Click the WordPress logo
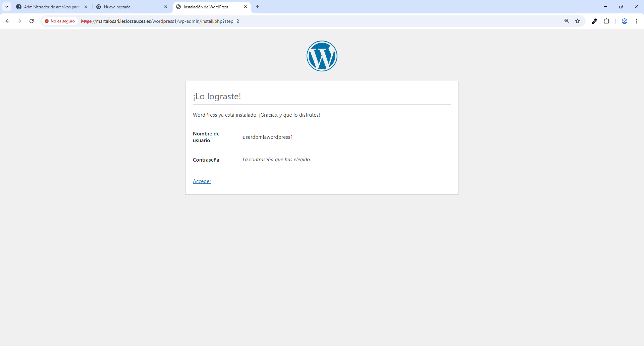Viewport: 644px width, 346px height. coord(322,56)
